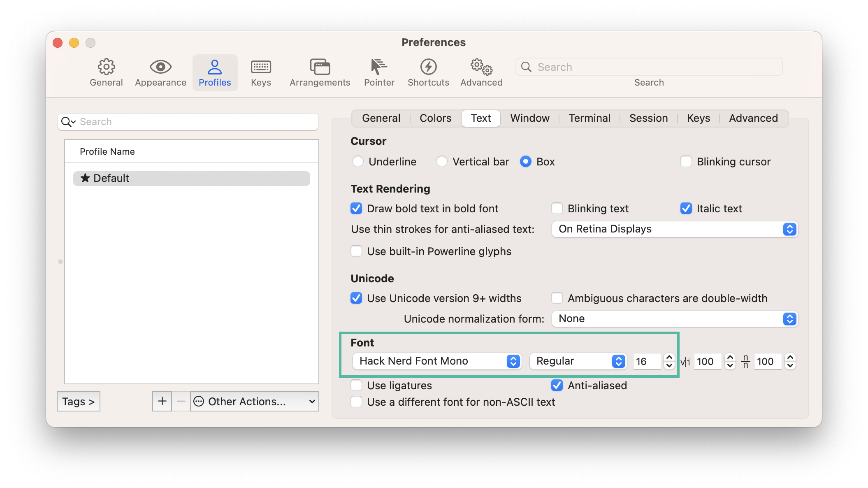Viewport: 868px width, 488px height.
Task: Switch to Window tab
Action: (530, 119)
